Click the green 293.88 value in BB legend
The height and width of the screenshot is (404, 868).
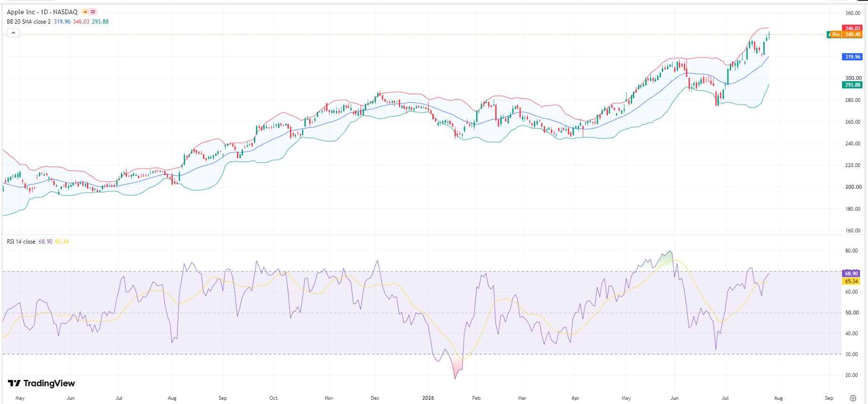pos(100,22)
